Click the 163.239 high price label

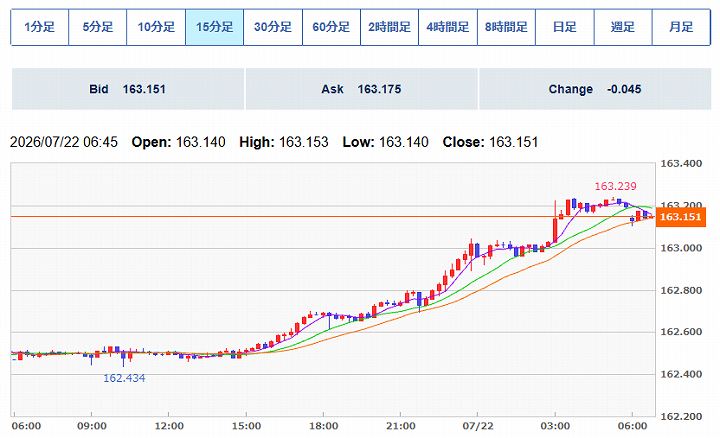pos(615,186)
